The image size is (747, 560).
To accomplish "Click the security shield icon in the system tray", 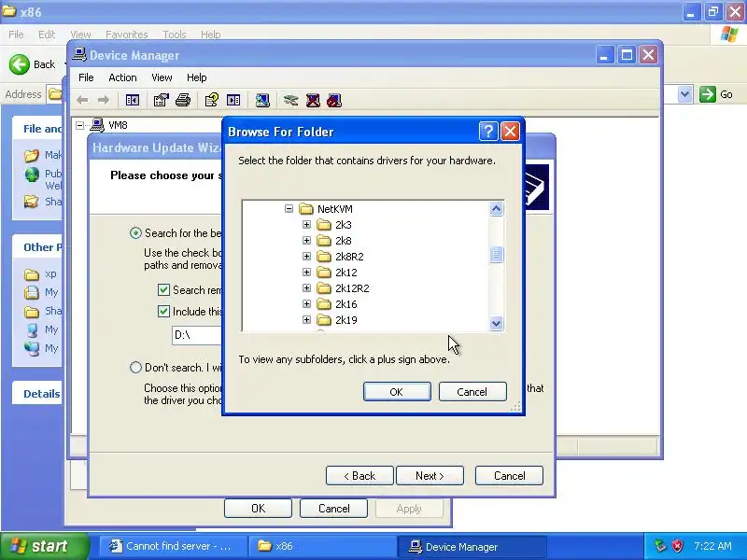I will (x=678, y=546).
